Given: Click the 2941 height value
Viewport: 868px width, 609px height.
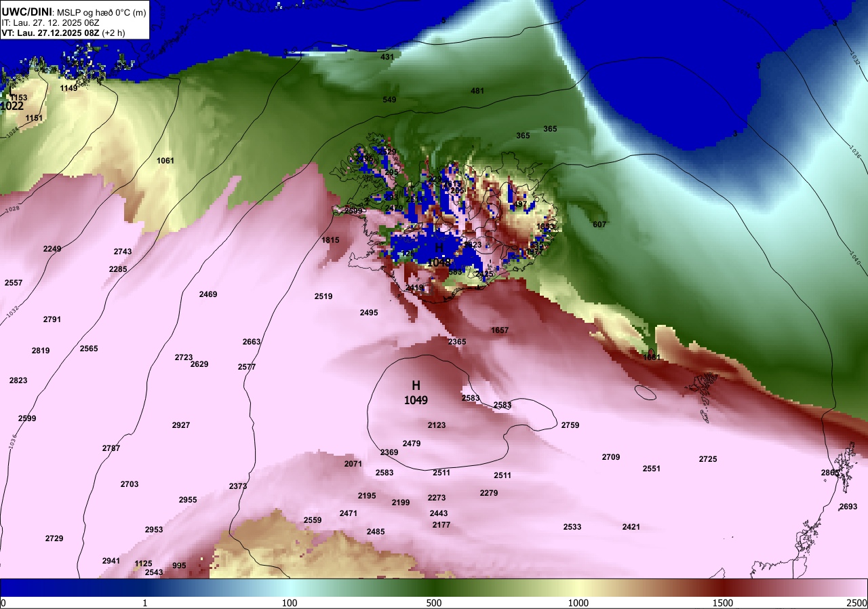Looking at the screenshot, I should [111, 561].
